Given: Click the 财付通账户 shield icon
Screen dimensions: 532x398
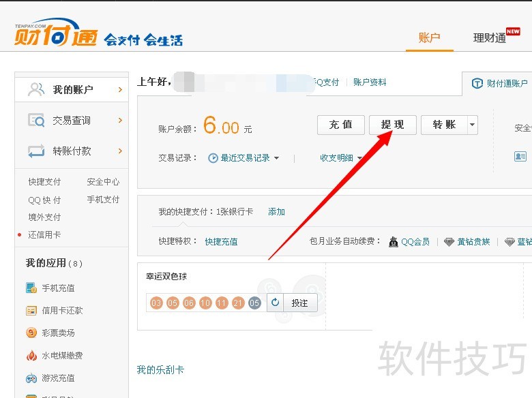Looking at the screenshot, I should pos(477,83).
